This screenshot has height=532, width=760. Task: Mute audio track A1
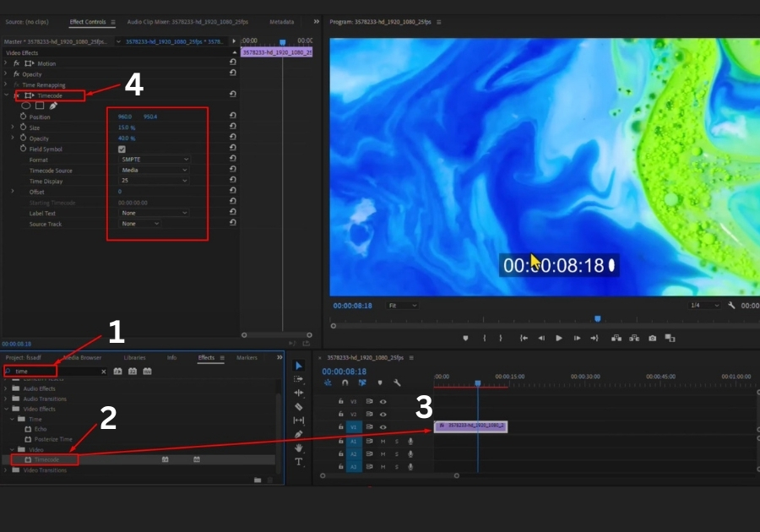[x=383, y=442]
